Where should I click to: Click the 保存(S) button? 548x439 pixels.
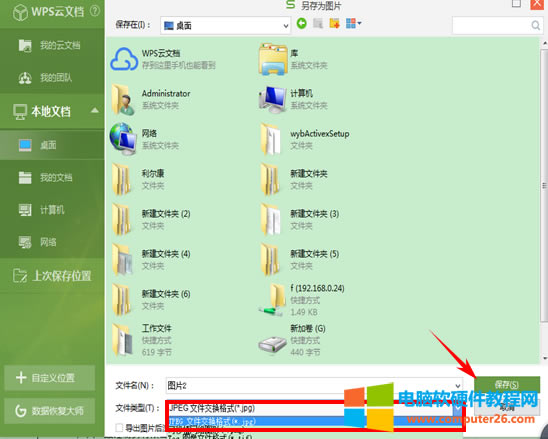click(x=507, y=384)
